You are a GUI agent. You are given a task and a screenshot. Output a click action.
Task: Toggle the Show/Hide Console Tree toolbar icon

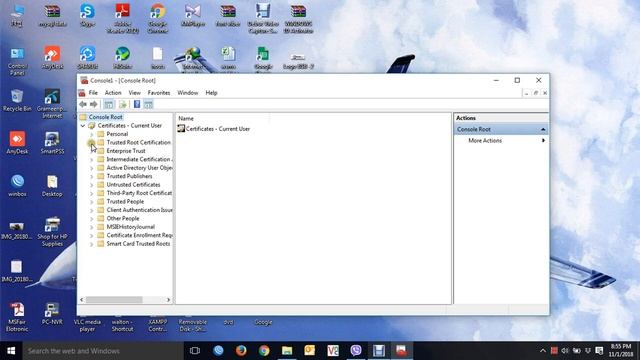coord(109,104)
